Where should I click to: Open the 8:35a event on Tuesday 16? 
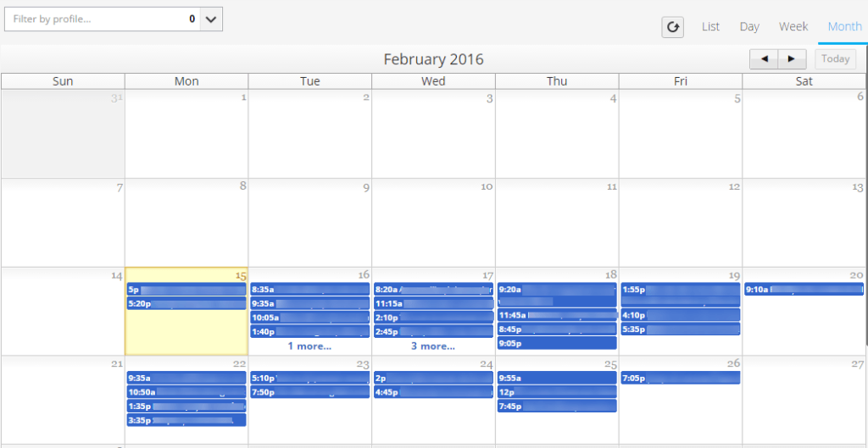[309, 290]
